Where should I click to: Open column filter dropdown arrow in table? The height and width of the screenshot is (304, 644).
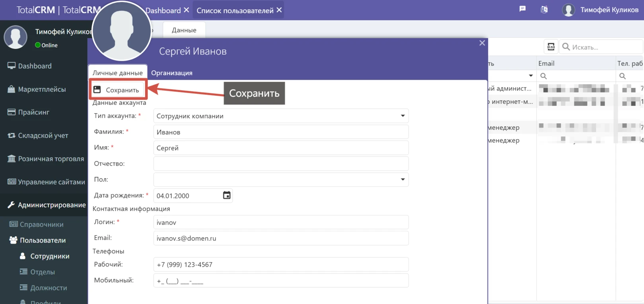(531, 76)
